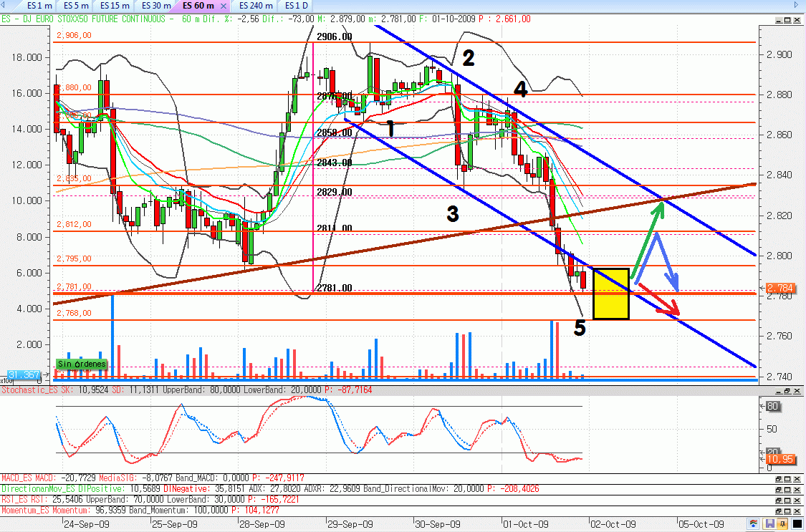This screenshot has width=806, height=532.
Task: Select the orange 10,95 stochastic marker
Action: tap(780, 459)
